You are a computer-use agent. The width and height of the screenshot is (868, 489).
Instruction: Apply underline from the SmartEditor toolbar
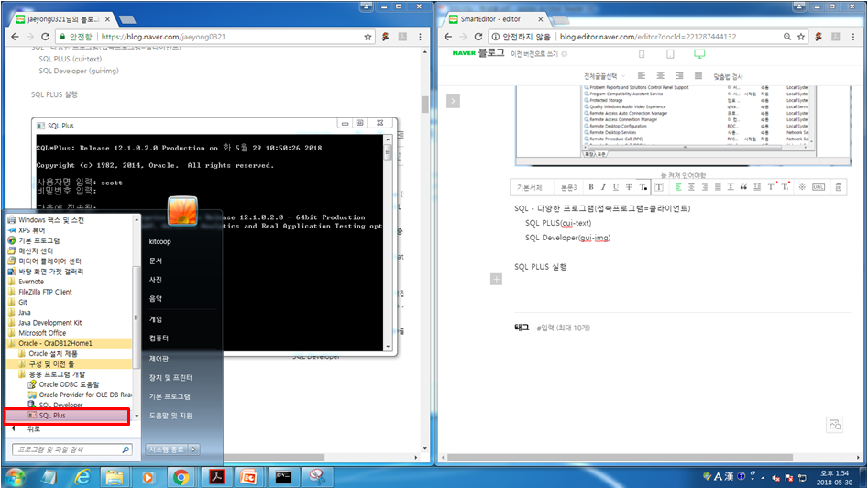[x=616, y=187]
